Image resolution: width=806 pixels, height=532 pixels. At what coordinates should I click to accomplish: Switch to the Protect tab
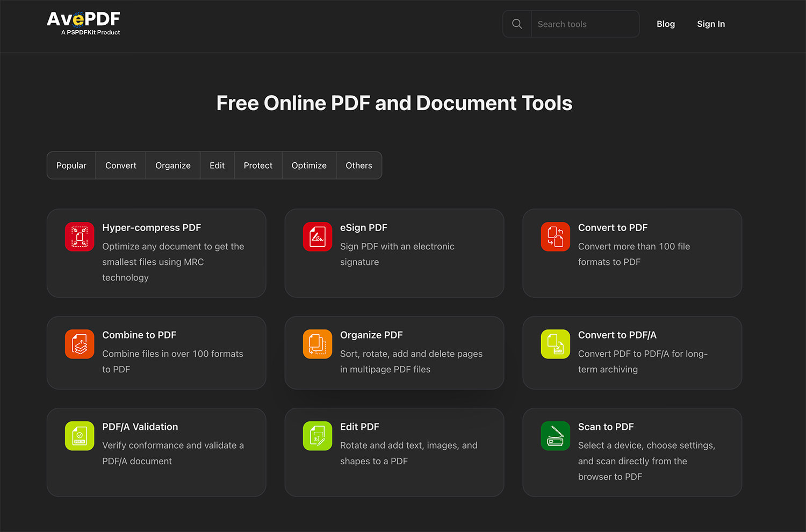tap(258, 166)
